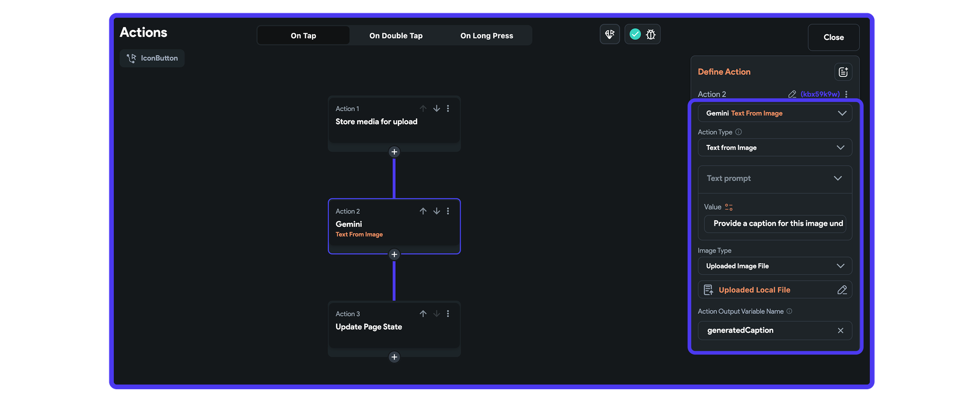Click the IconButton widget icon
The height and width of the screenshot is (399, 980).
[131, 58]
